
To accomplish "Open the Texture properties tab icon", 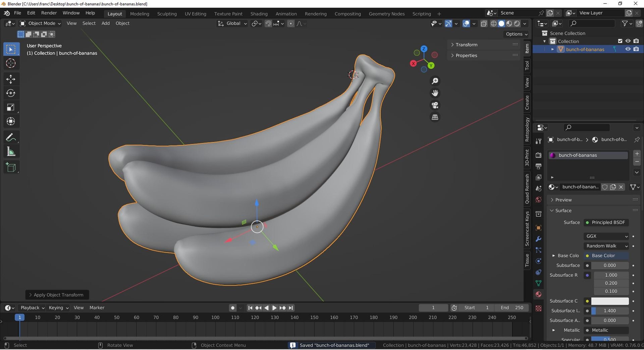I will (538, 308).
